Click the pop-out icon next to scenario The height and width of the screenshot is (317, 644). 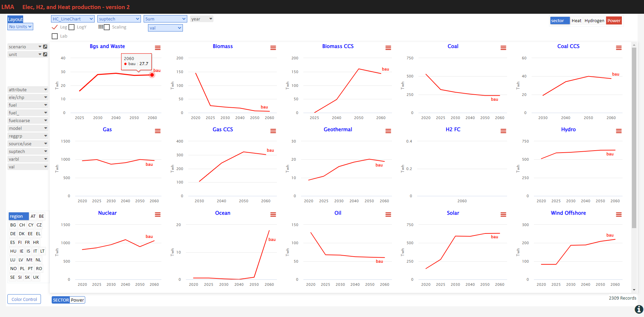[45, 47]
